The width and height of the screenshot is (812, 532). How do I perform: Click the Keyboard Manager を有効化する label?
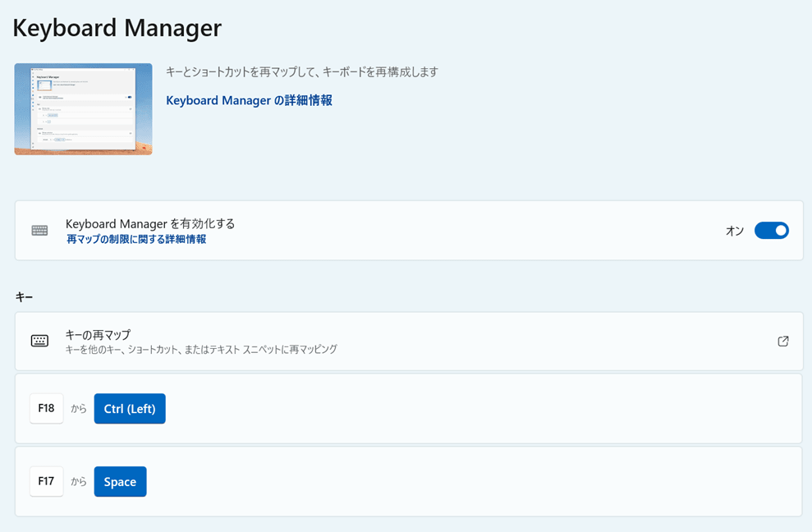coord(150,224)
